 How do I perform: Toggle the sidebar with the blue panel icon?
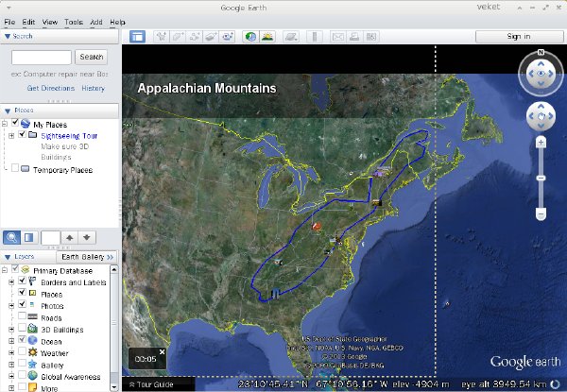137,37
